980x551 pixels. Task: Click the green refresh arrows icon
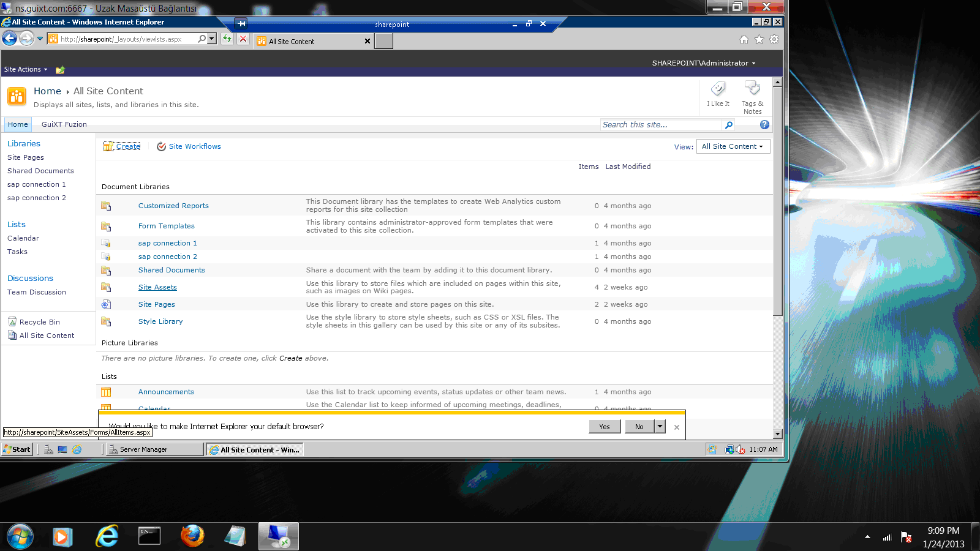click(227, 39)
